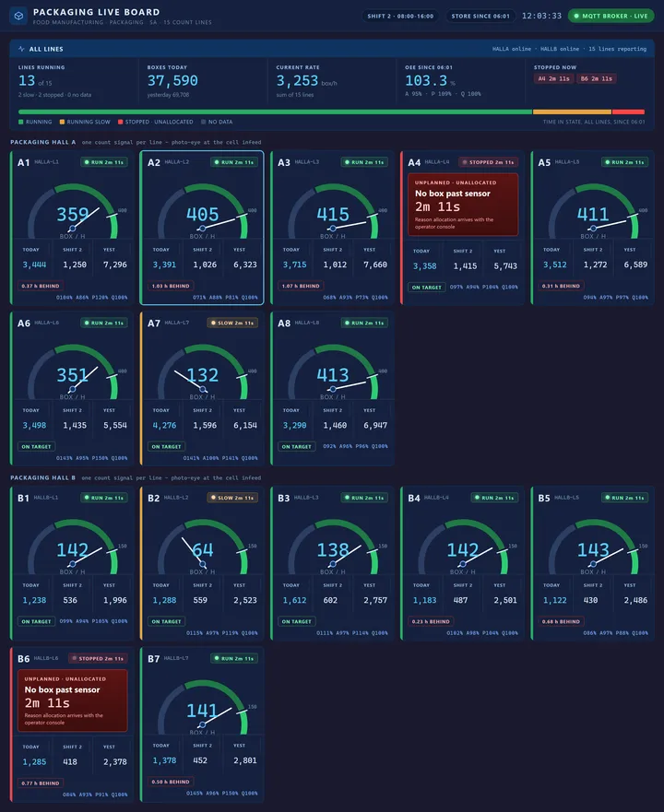Click the A1 gauge reading 359
Viewport: 664px width, 812px height.
pyautogui.click(x=73, y=215)
